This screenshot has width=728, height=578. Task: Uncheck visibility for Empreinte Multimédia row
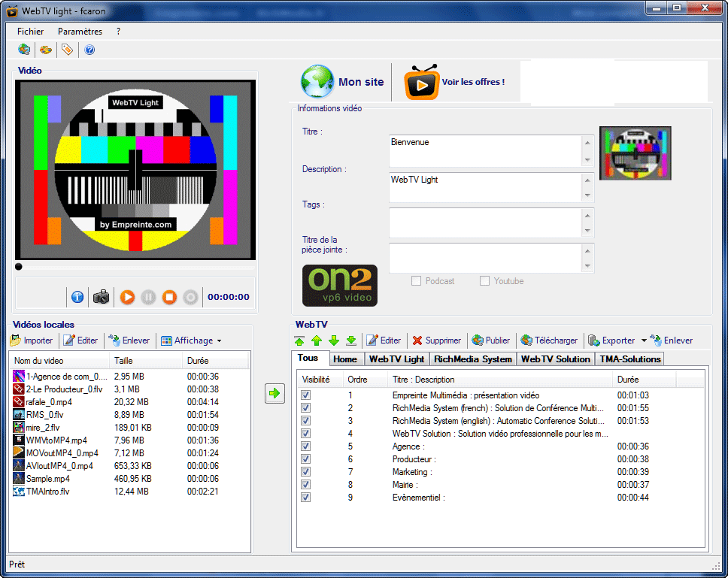click(306, 395)
